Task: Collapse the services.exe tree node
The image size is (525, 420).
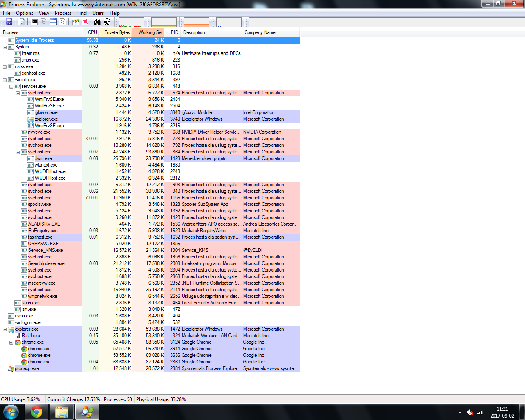Action: [11, 86]
